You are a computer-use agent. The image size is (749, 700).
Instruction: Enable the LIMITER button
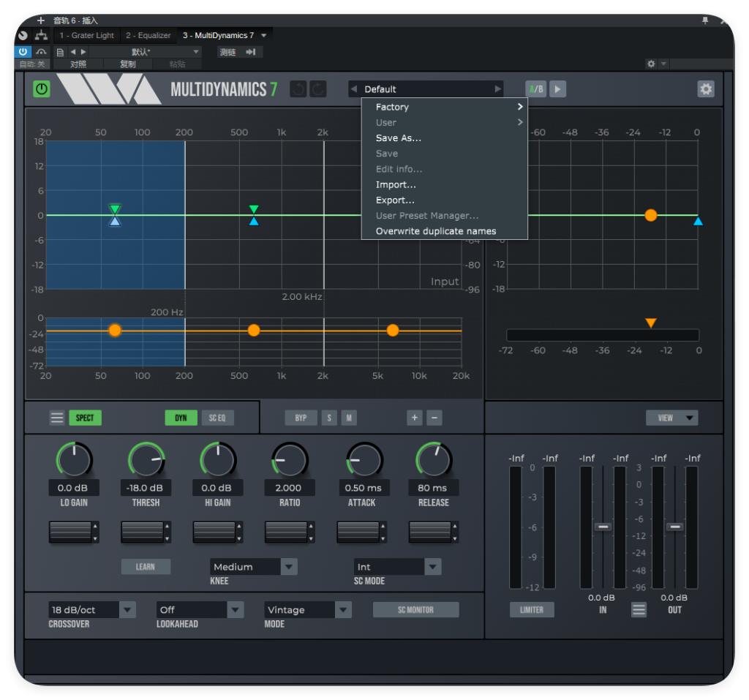532,610
